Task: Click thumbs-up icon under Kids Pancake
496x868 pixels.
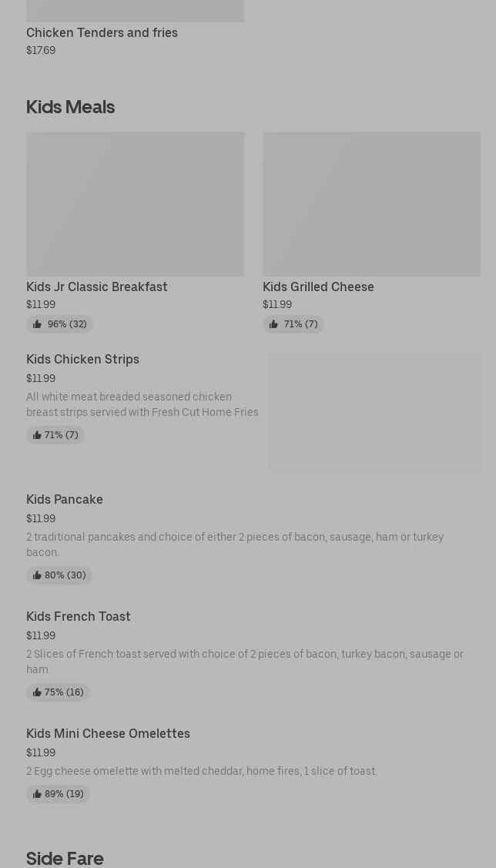Action: pos(37,575)
